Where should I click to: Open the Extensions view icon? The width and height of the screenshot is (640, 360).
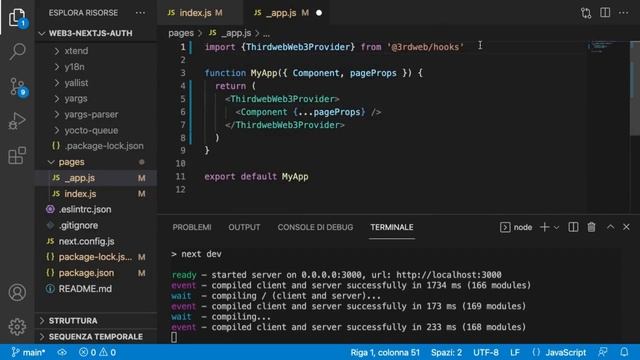tap(17, 156)
